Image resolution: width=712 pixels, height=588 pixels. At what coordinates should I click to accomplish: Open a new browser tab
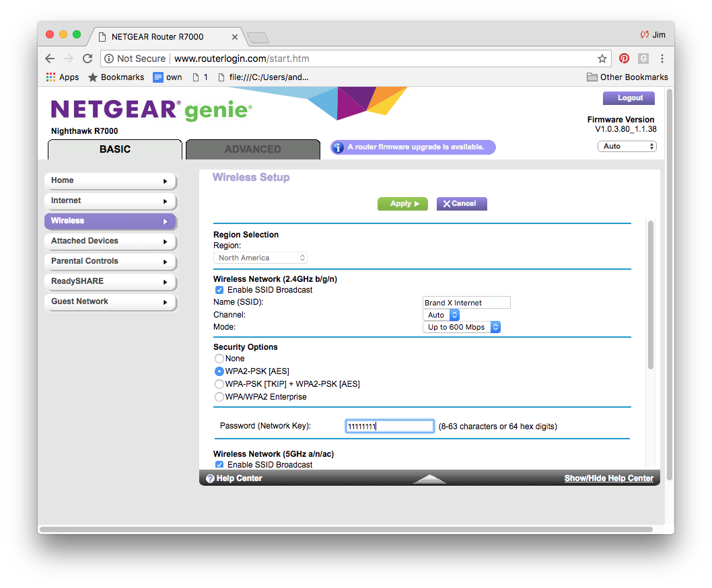(x=258, y=37)
